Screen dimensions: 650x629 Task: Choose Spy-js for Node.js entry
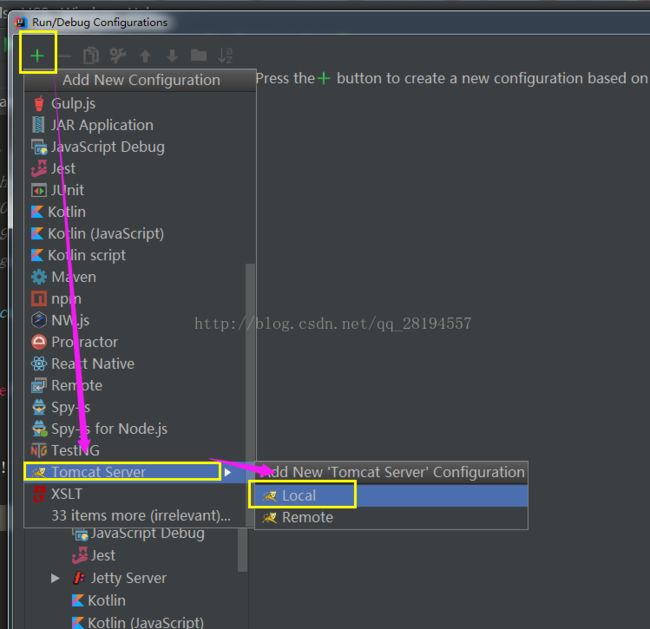(136, 429)
